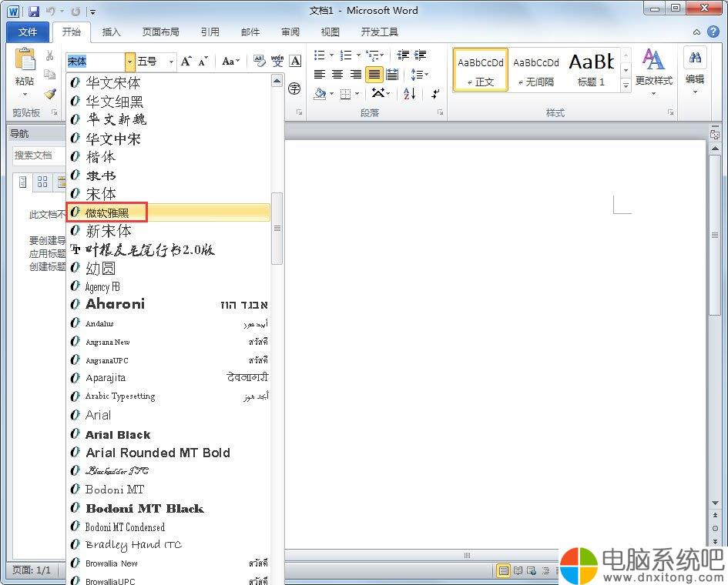
Task: Click the 搜索文档 search box
Action: click(x=39, y=155)
